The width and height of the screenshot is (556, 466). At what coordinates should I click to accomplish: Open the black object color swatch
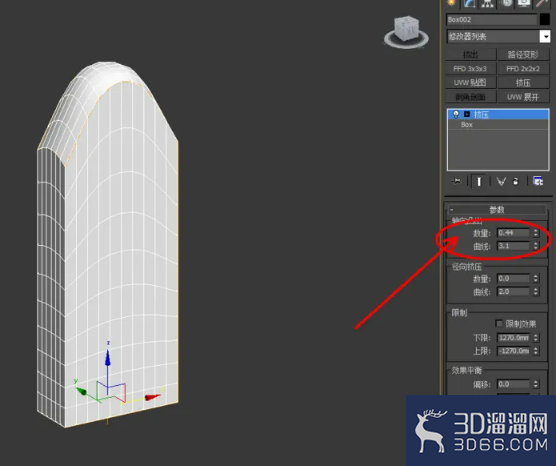pyautogui.click(x=544, y=20)
